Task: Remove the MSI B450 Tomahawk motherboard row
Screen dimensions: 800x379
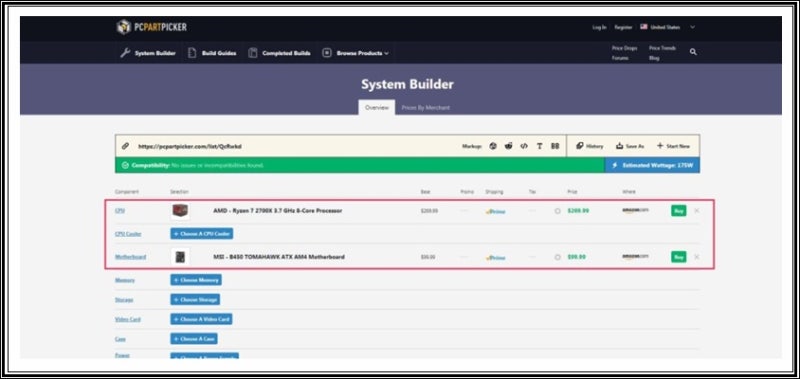Action: (697, 257)
